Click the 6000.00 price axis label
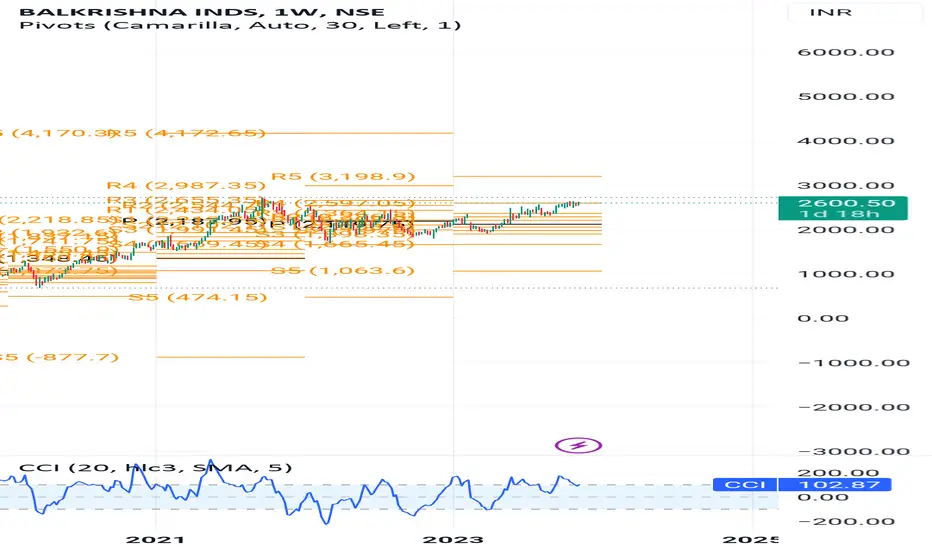The height and width of the screenshot is (550, 932). point(846,52)
